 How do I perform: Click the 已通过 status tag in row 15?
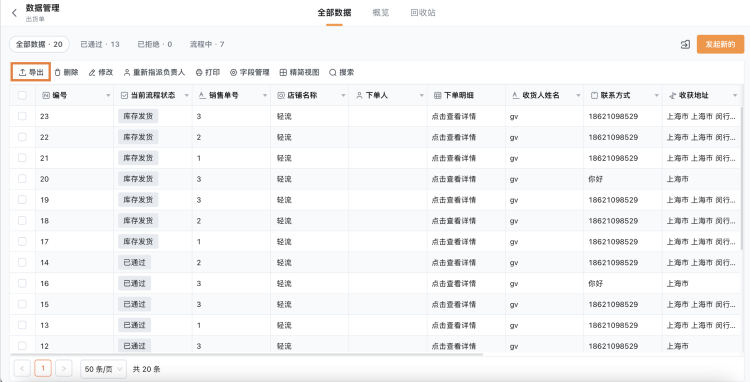point(134,304)
